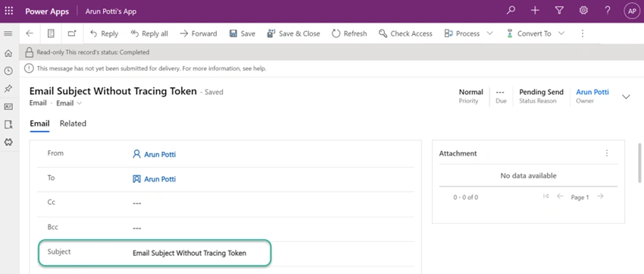Click the Process command button
This screenshot has width=644, height=274.
point(462,33)
